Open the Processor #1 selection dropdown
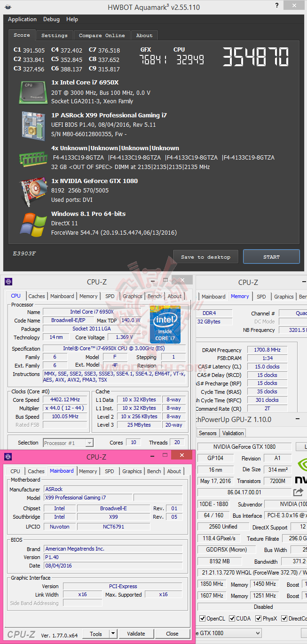The height and width of the screenshot is (644, 307). pos(89,443)
